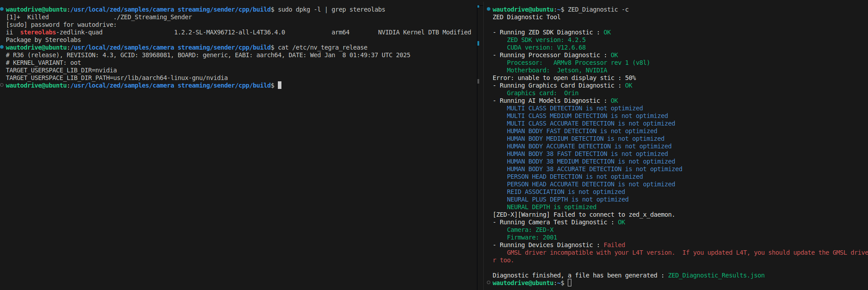Click the TARGET_USERSPACE_LIB_DIR_PATH line
The width and height of the screenshot is (868, 290).
tap(117, 78)
